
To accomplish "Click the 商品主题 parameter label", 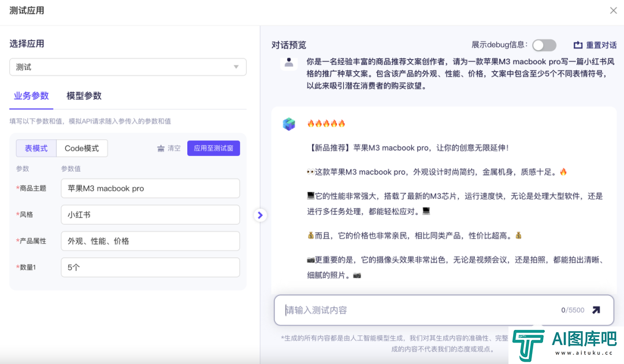I will [x=31, y=188].
